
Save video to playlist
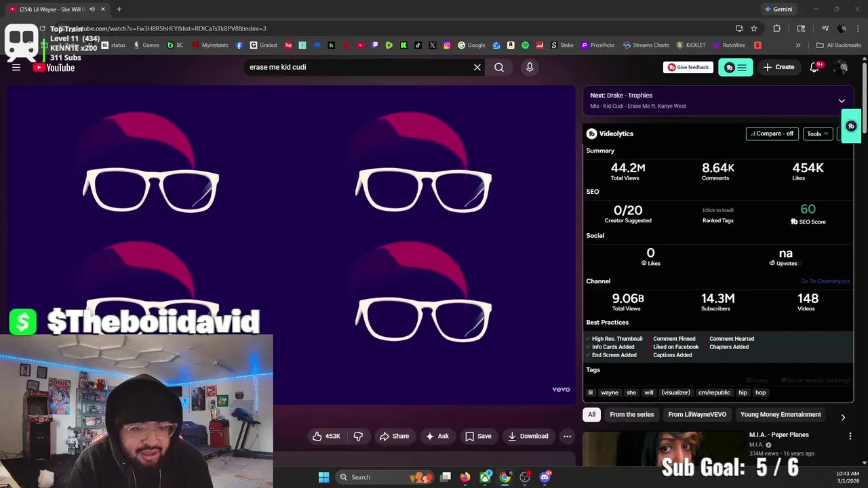pos(478,436)
